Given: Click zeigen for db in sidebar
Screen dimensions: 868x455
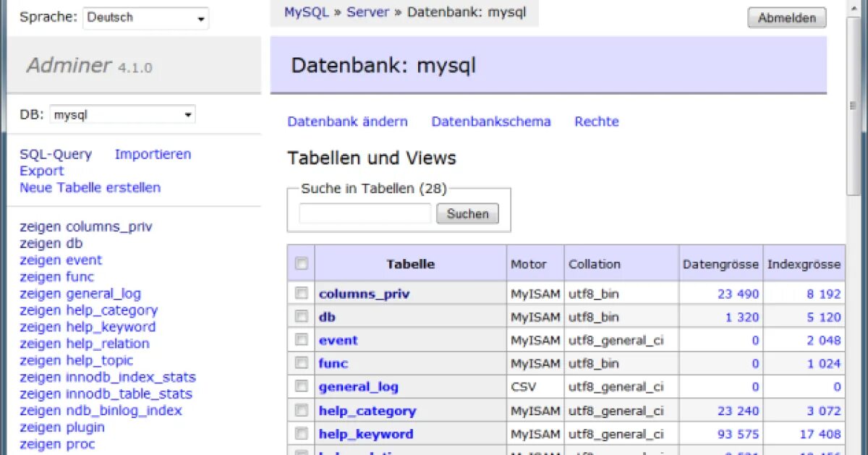Looking at the screenshot, I should tap(41, 243).
